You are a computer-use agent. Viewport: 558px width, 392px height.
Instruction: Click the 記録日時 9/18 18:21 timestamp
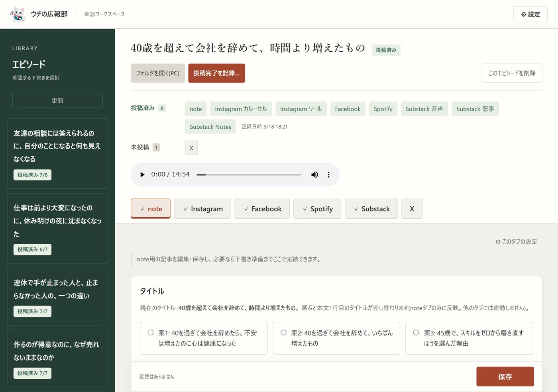click(265, 127)
